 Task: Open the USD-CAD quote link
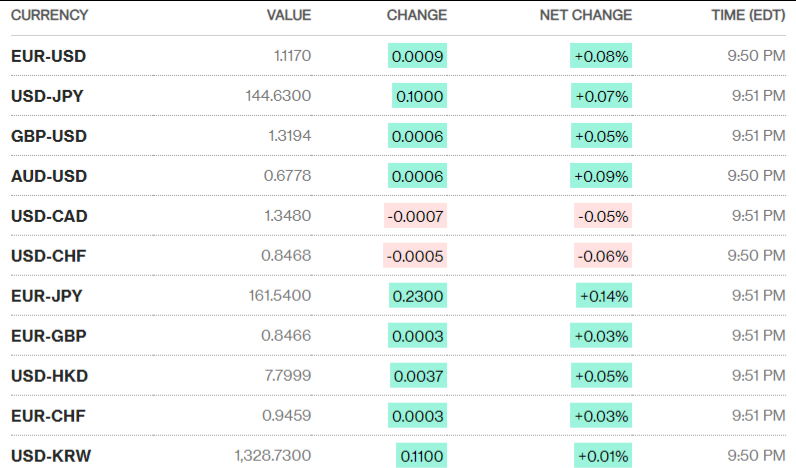[49, 216]
